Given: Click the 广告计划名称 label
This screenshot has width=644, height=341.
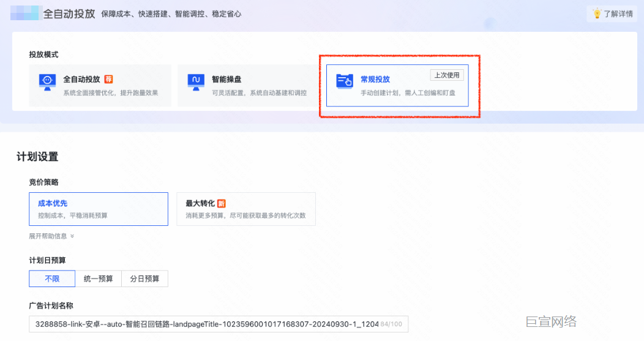Looking at the screenshot, I should pyautogui.click(x=51, y=305).
